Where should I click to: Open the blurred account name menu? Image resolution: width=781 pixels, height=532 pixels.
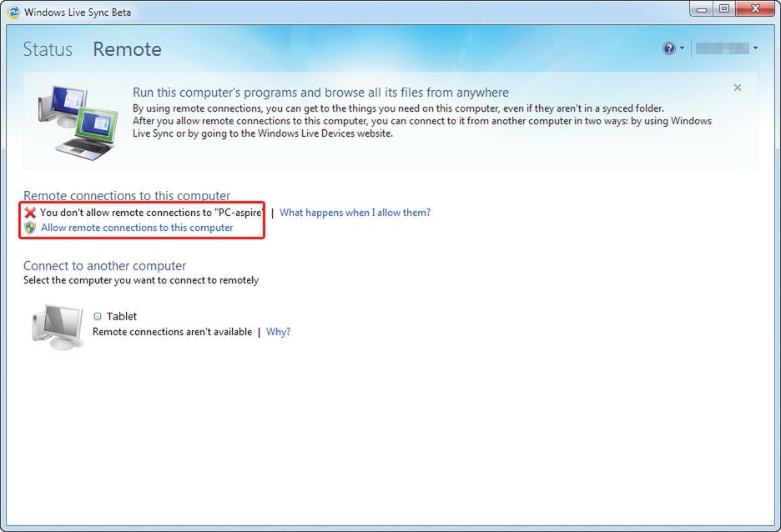pyautogui.click(x=726, y=48)
